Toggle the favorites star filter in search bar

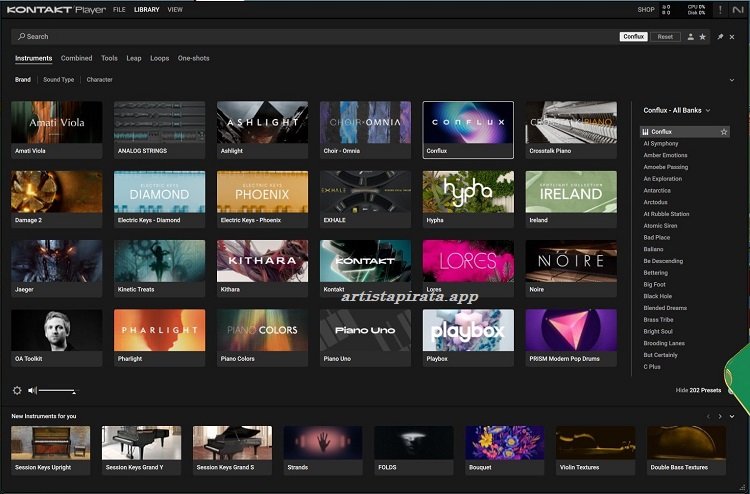[702, 37]
